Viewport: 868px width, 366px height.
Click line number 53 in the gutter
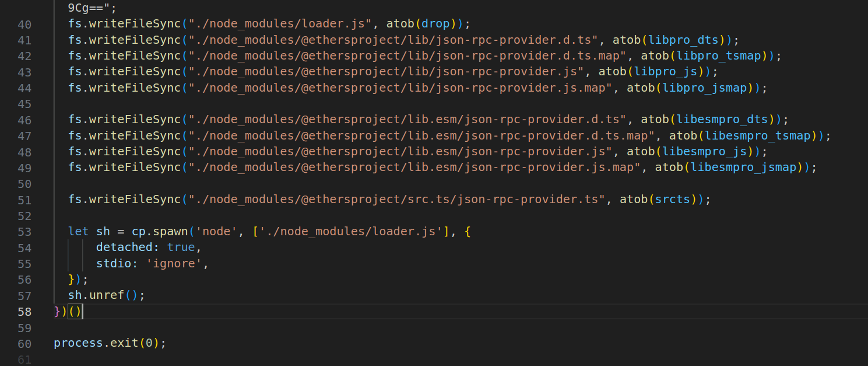[24, 232]
